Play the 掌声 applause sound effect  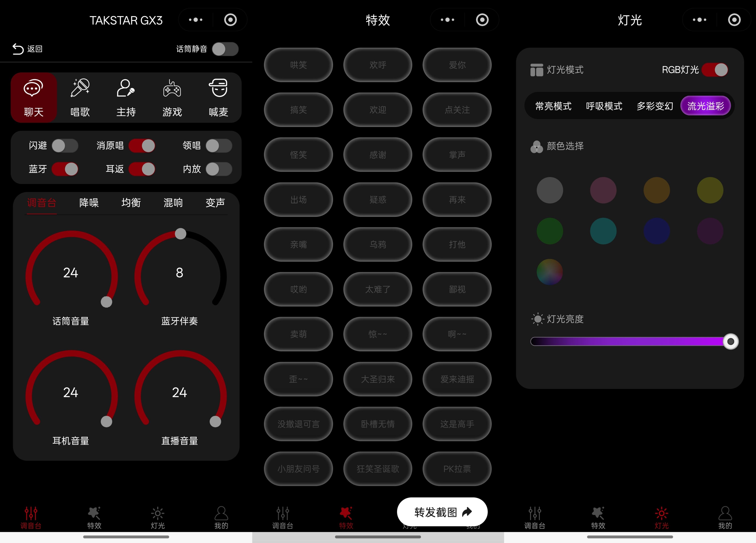point(457,155)
